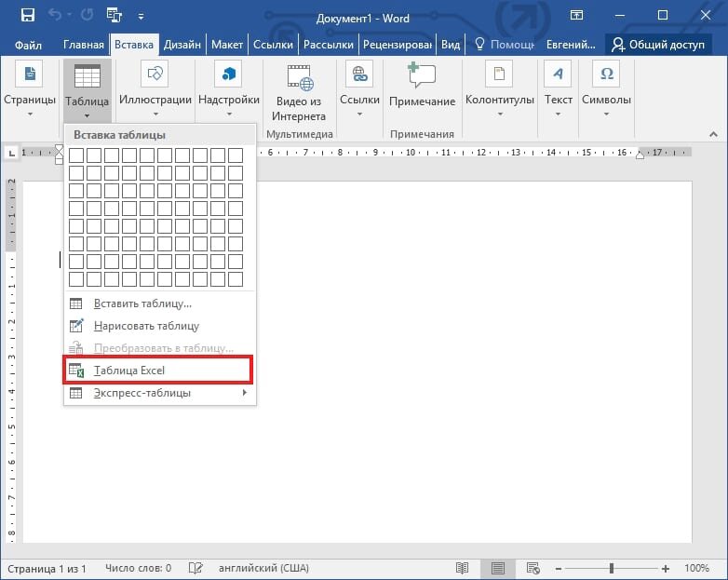Switch to Print Layout view button

click(x=498, y=568)
